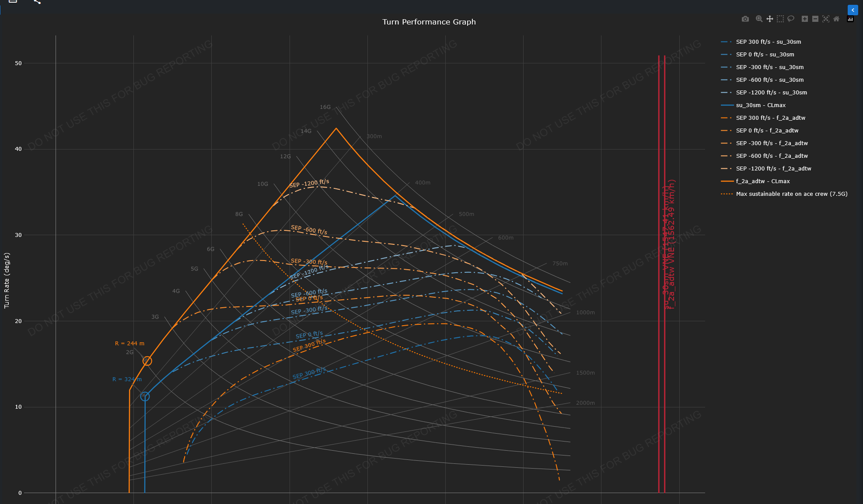Click the Zoom Out minus icon

815,19
